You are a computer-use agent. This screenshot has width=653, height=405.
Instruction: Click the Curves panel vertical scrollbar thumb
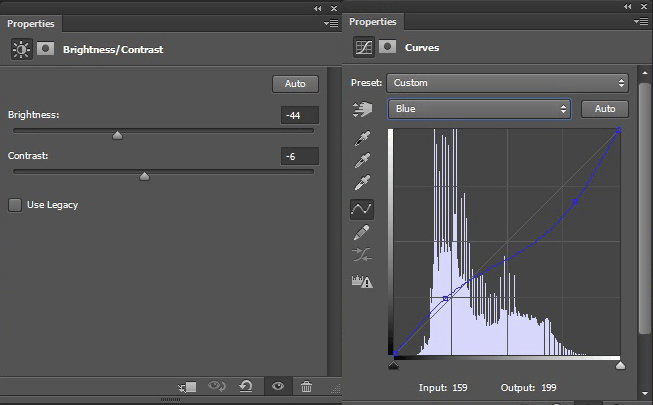(x=645, y=208)
